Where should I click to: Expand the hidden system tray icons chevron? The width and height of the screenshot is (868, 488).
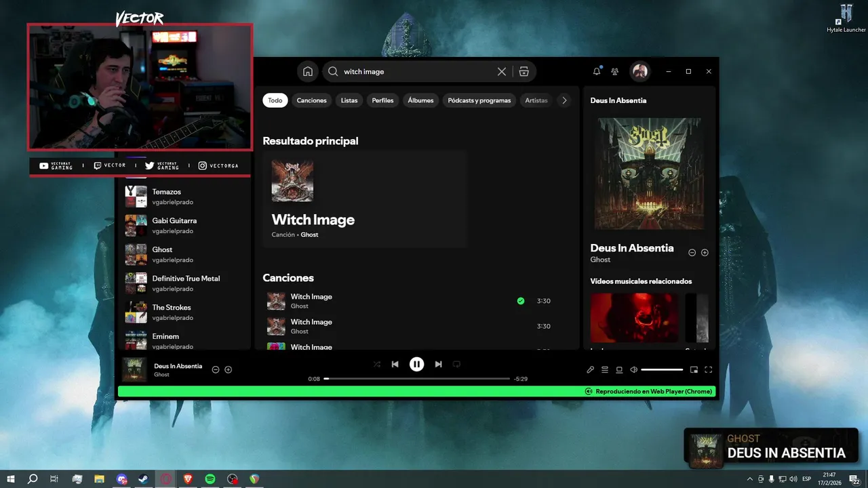click(x=750, y=479)
